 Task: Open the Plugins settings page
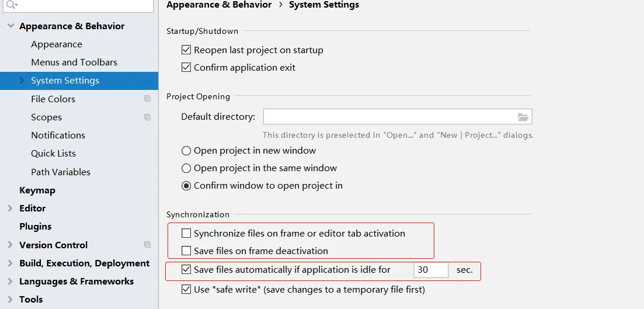pos(35,227)
